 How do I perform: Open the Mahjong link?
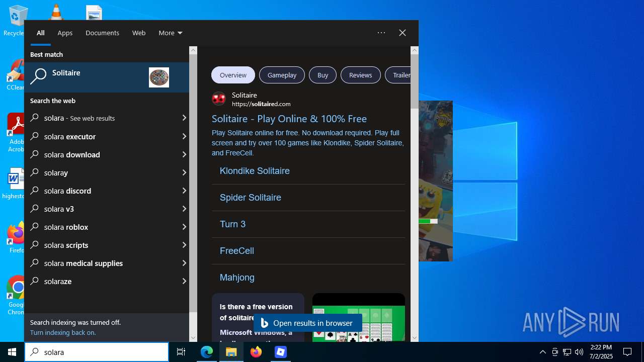tap(237, 278)
